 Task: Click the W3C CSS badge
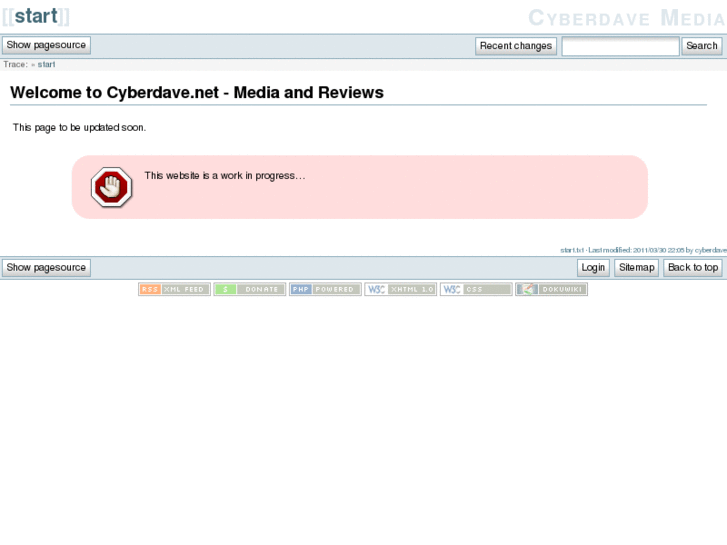tap(476, 289)
